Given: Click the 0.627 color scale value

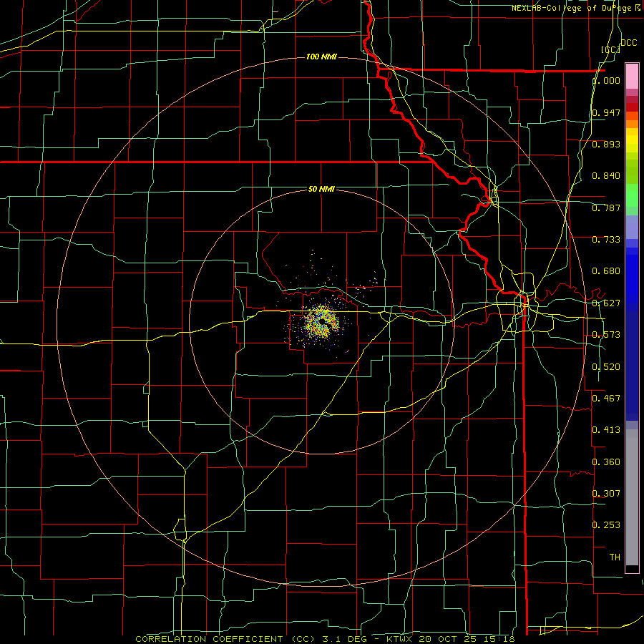Looking at the screenshot, I should (x=606, y=303).
